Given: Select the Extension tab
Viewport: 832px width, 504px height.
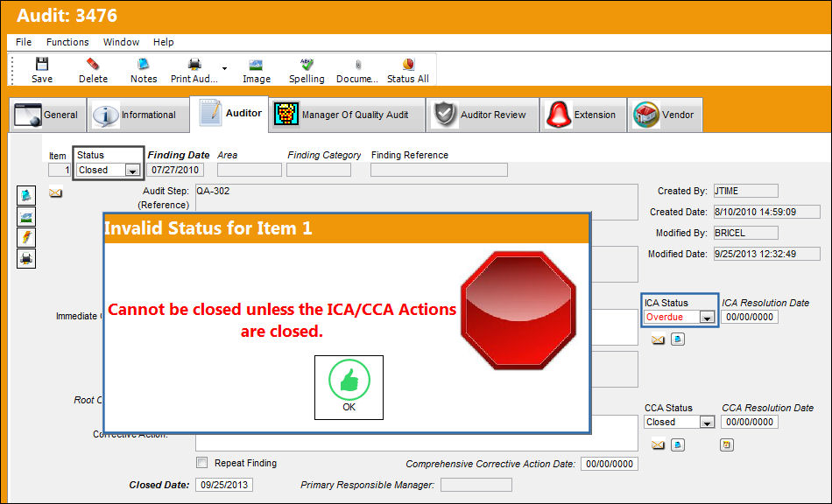Looking at the screenshot, I should point(583,115).
